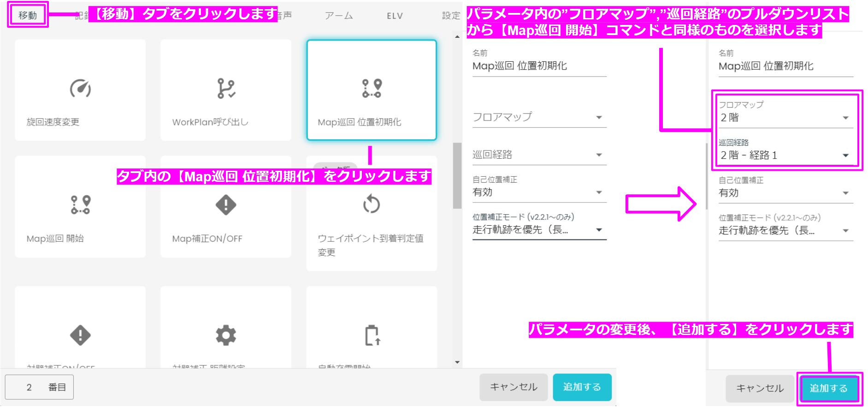Click the 対壁補正 gear icon
Screen dimensions: 868x407
[226, 335]
